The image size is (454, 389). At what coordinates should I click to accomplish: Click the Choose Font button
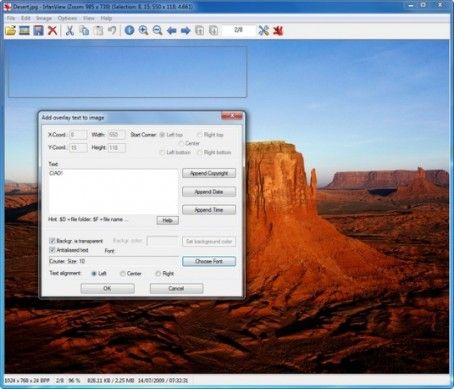pos(209,261)
